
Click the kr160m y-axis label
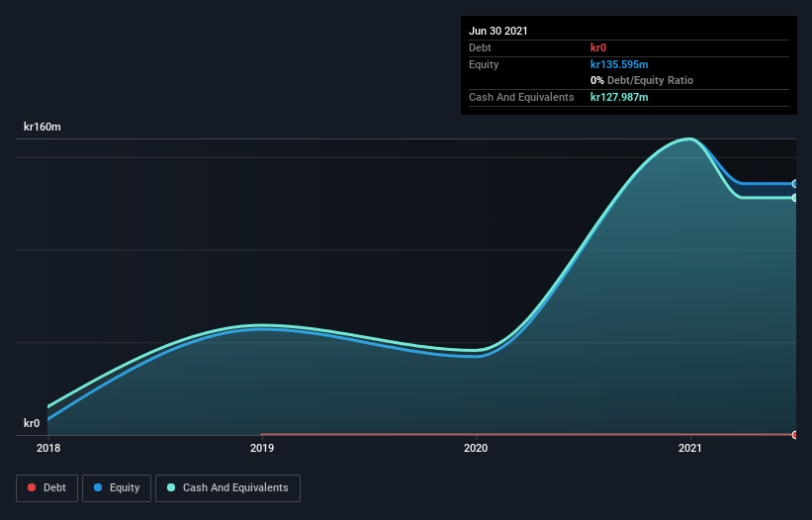(43, 127)
